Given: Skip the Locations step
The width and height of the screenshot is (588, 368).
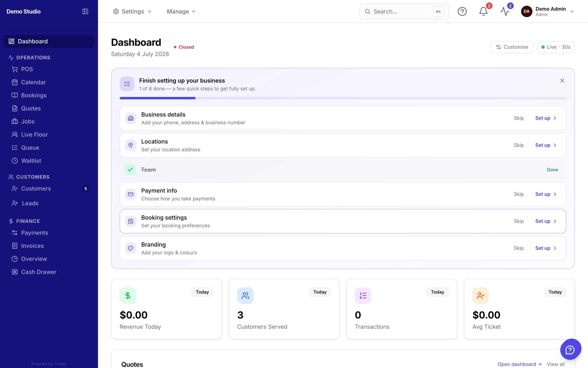Looking at the screenshot, I should tap(519, 145).
